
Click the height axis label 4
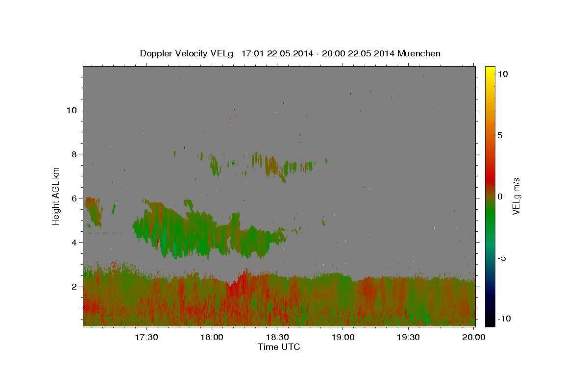pyautogui.click(x=74, y=242)
